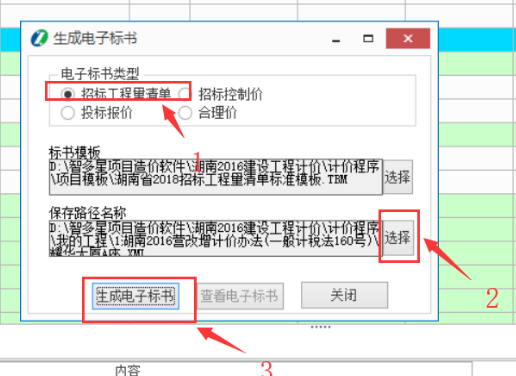Select the 招标控制价 radio option

coord(185,94)
